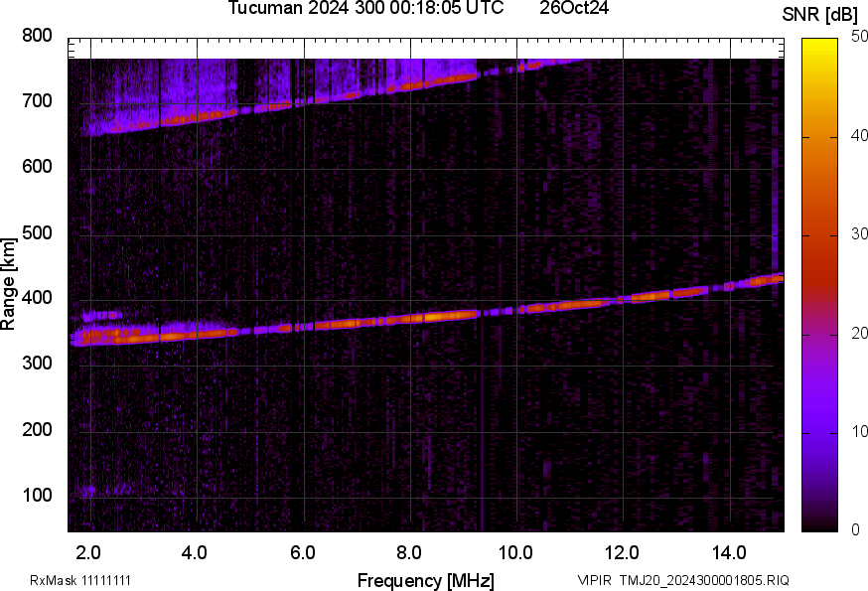Click the 8.0 frequency tick label
This screenshot has width=868, height=591.
[x=409, y=552]
